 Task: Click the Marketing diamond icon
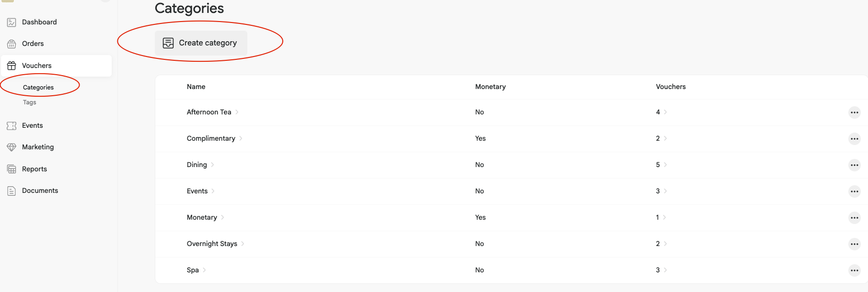(x=12, y=147)
